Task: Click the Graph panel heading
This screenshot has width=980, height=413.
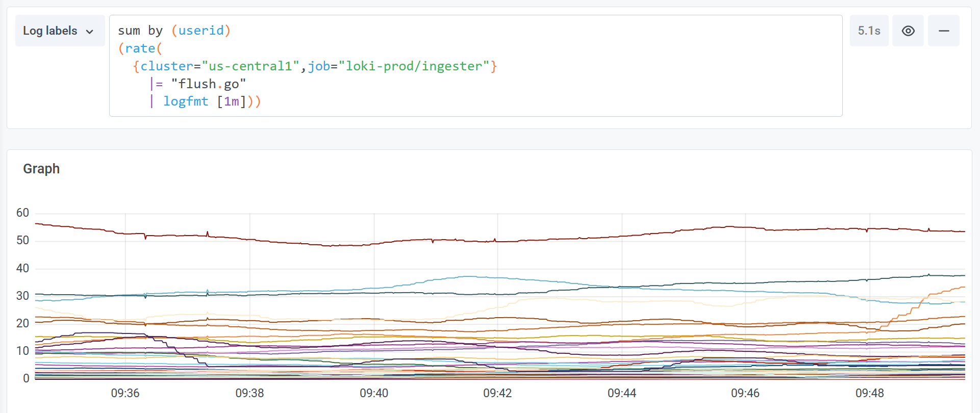Action: tap(41, 169)
